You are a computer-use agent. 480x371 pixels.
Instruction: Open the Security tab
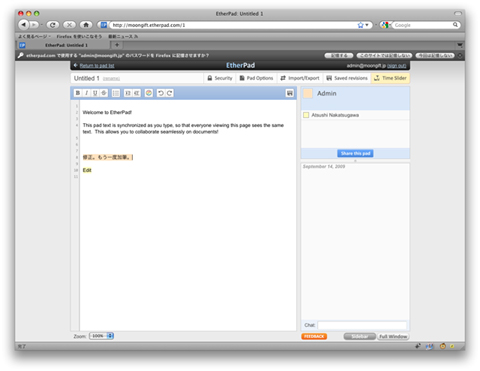(x=220, y=78)
